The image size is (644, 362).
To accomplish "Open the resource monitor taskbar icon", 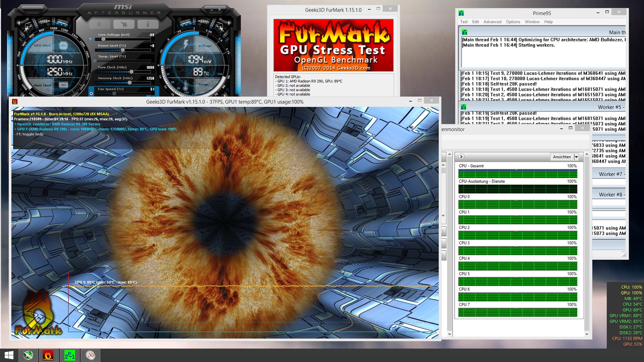I will point(91,355).
